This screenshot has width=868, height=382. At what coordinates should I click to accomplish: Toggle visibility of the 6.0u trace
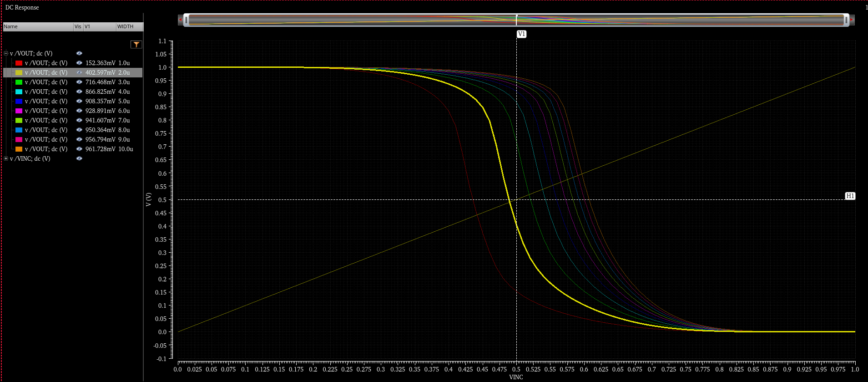point(79,111)
